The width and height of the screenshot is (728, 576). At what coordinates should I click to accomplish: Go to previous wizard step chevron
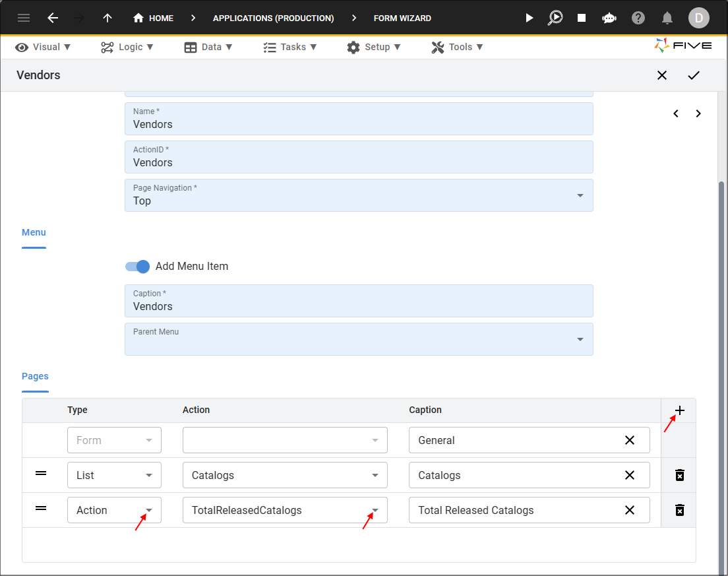pos(676,113)
